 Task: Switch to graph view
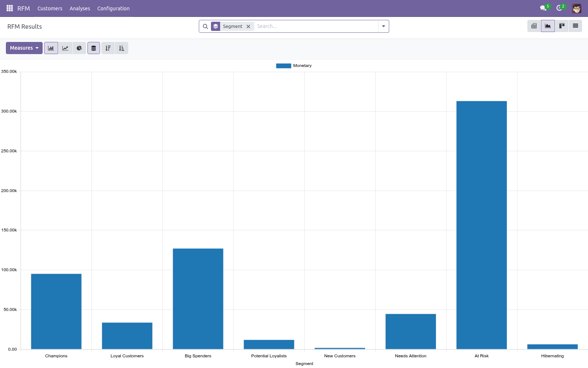point(548,26)
